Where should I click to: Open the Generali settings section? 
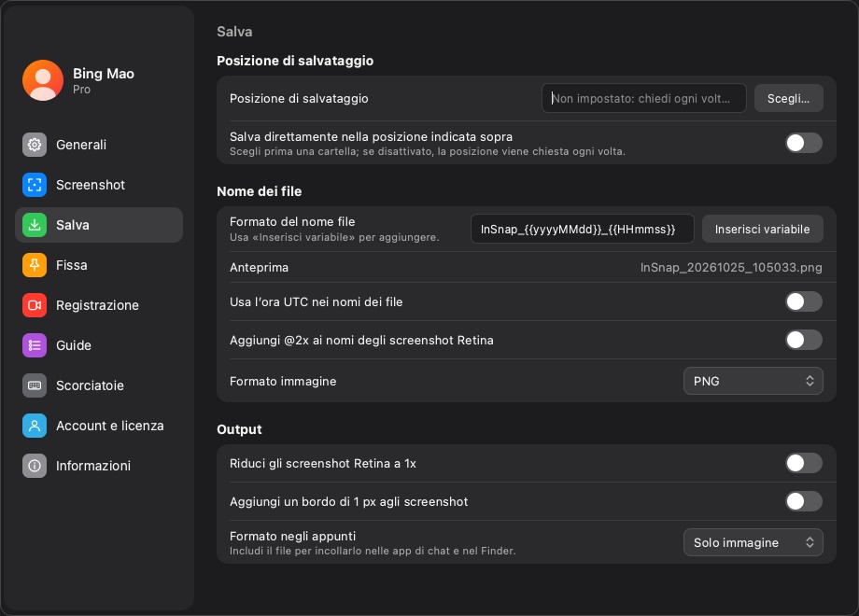click(99, 145)
